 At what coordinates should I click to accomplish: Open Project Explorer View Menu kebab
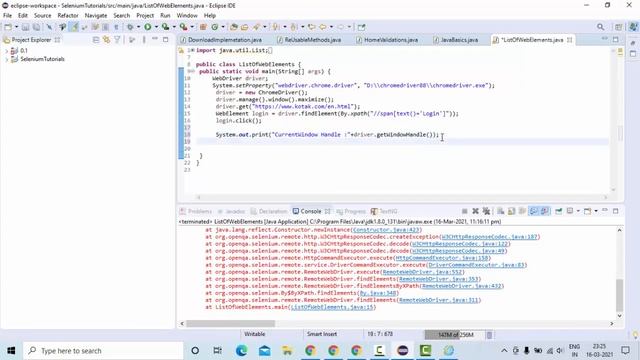tap(144, 40)
